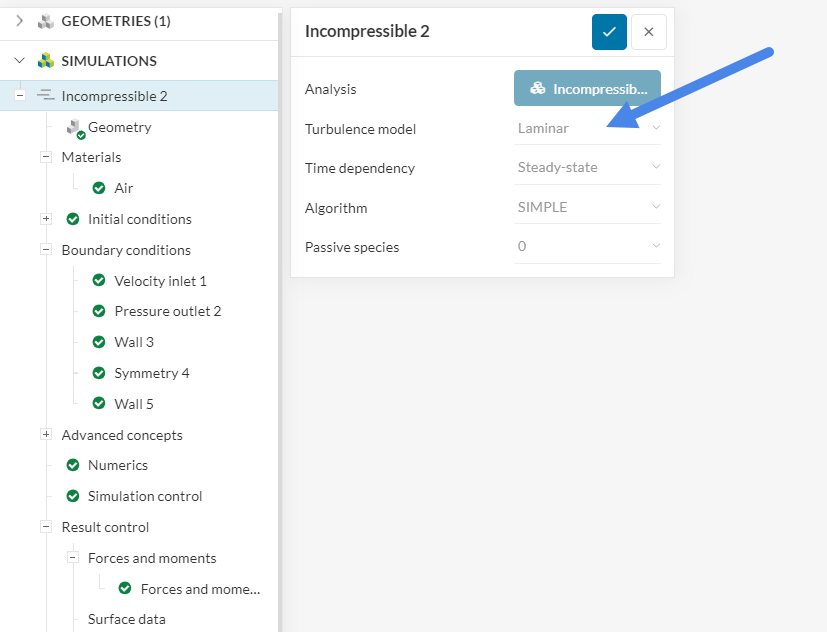Click green check next to Velocity inlet 1

(99, 281)
